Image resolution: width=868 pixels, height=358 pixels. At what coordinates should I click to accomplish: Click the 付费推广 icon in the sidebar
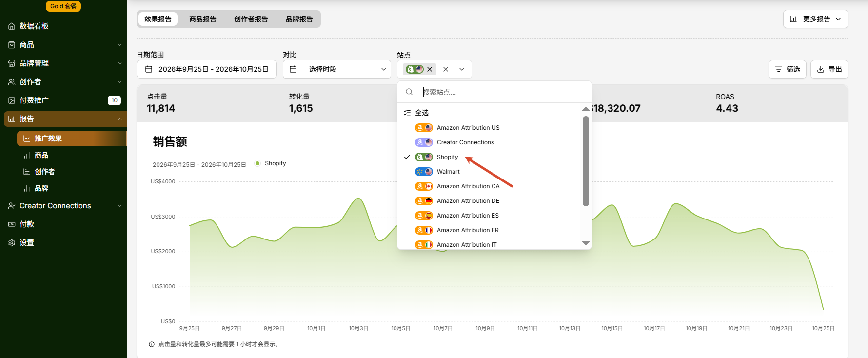(12, 100)
